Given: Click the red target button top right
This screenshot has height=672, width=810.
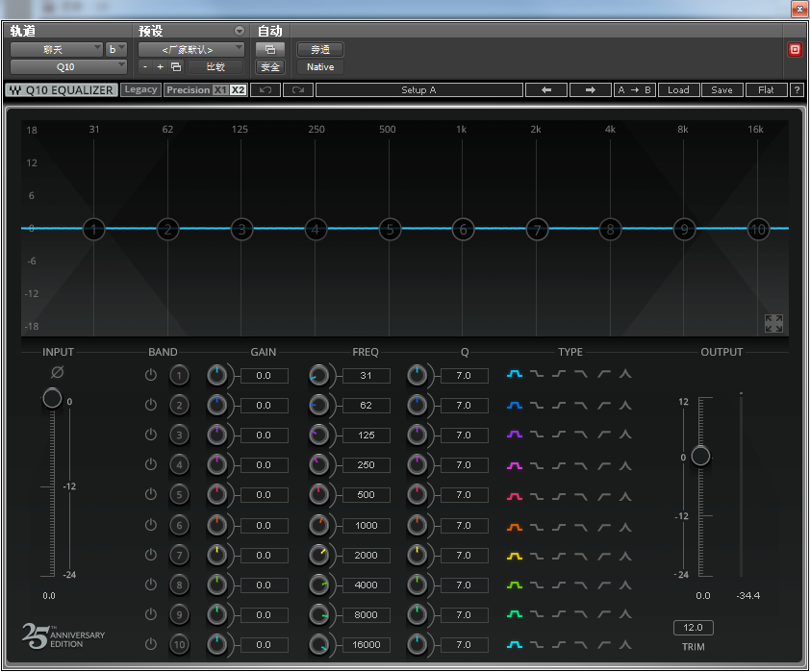Looking at the screenshot, I should 795,50.
